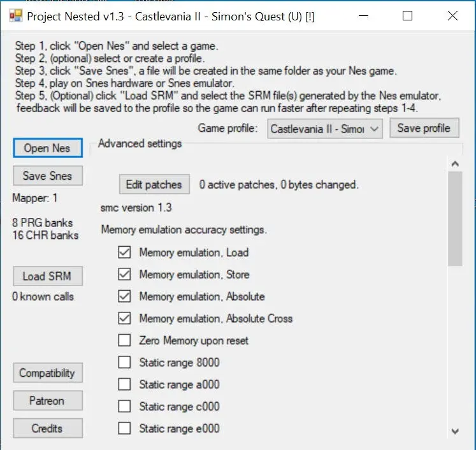
Task: Enable Static range a000 checkbox
Action: tap(125, 384)
